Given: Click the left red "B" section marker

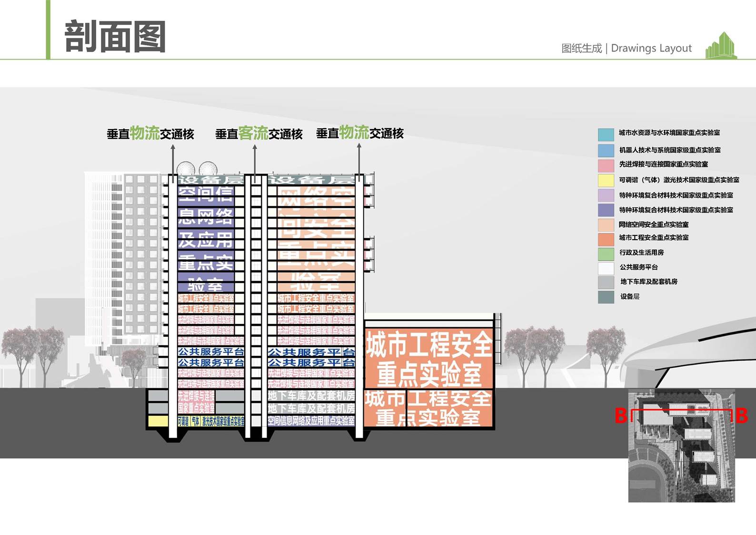Looking at the screenshot, I should coord(620,415).
